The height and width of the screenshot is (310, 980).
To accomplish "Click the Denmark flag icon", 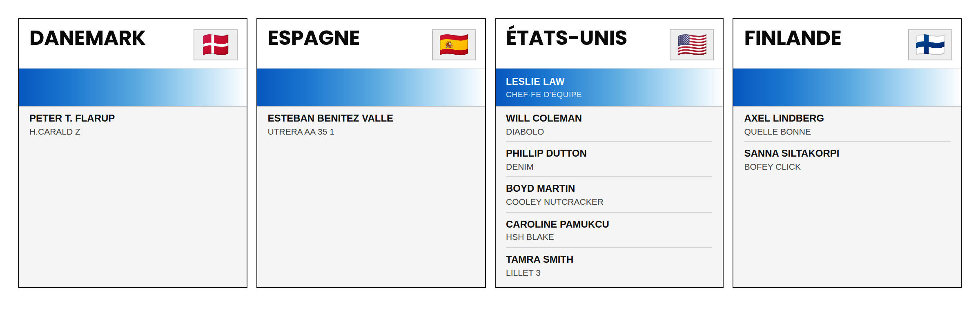I will coord(216,45).
